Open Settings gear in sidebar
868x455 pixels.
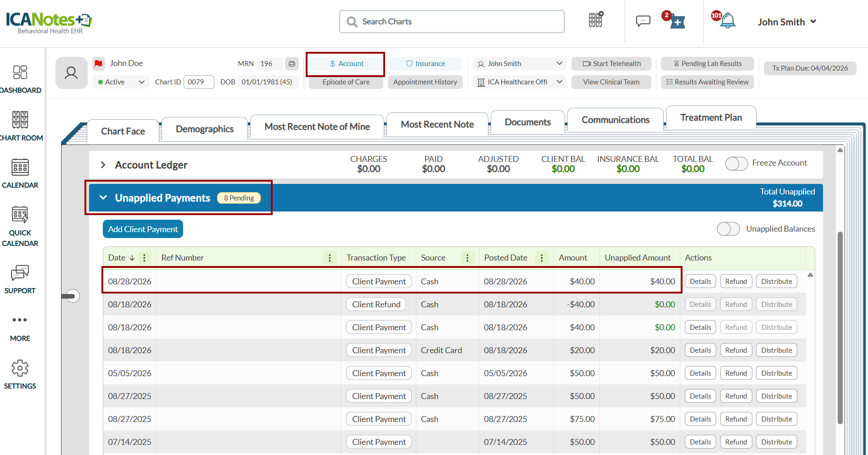click(20, 375)
